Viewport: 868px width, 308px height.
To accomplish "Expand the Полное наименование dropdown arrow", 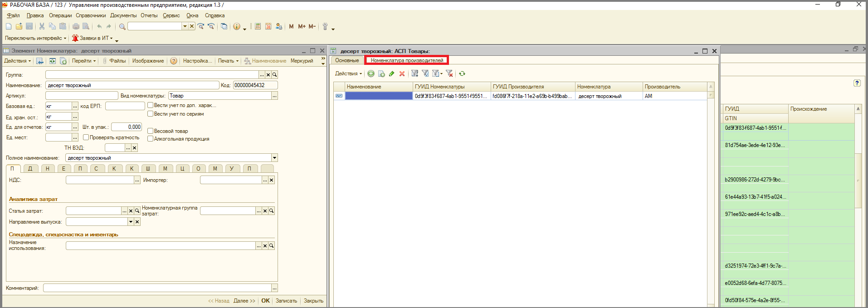I will pyautogui.click(x=274, y=158).
